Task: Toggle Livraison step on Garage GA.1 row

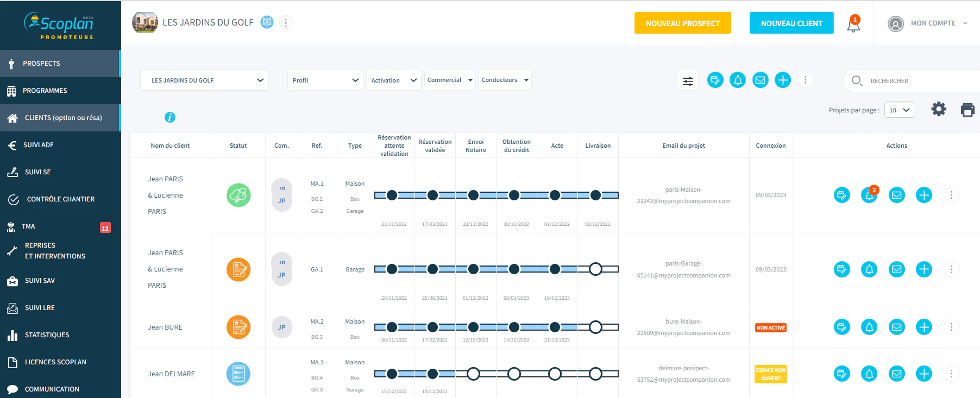Action: [x=595, y=269]
